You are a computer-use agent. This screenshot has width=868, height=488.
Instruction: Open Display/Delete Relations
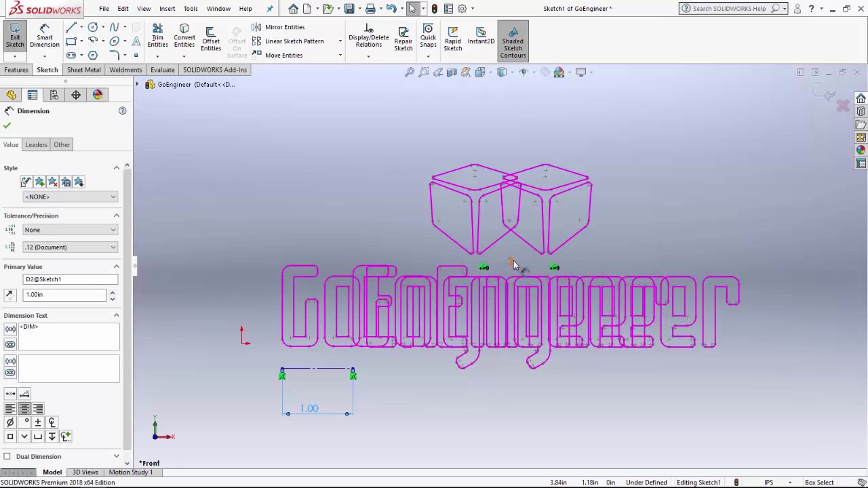(369, 37)
